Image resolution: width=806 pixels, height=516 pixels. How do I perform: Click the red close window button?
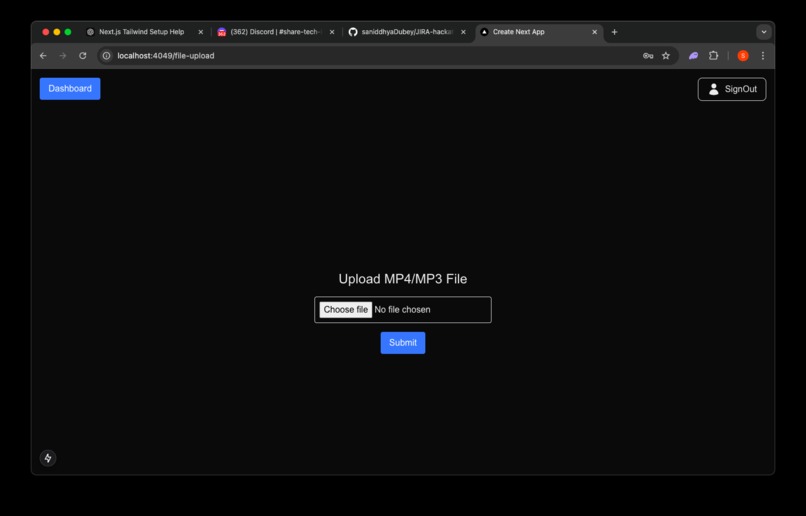(x=45, y=32)
